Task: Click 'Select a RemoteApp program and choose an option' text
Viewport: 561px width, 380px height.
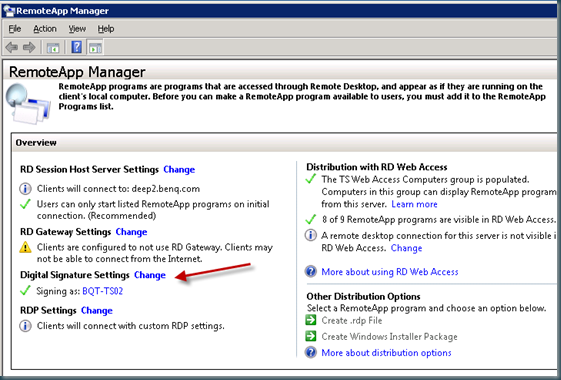Action: 426,308
